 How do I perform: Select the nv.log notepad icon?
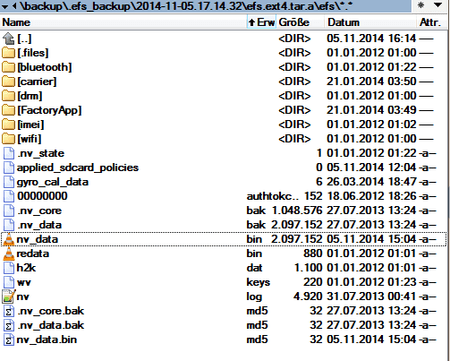[9, 296]
